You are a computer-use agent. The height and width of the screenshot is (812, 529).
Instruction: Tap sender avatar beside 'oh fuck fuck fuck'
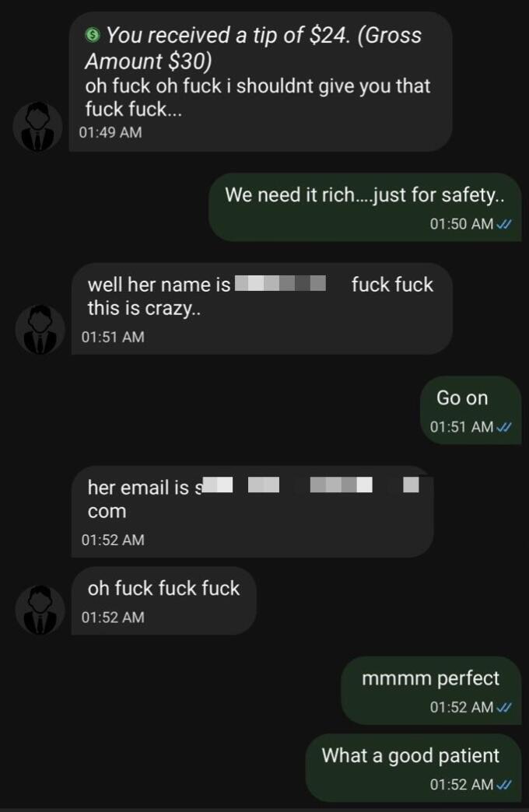(x=40, y=610)
